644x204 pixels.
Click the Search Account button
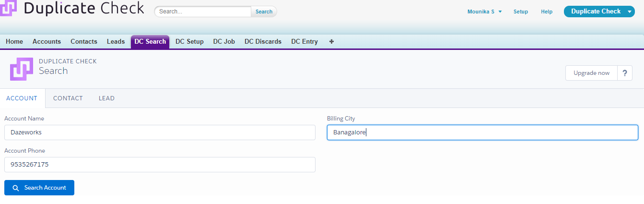(x=39, y=188)
